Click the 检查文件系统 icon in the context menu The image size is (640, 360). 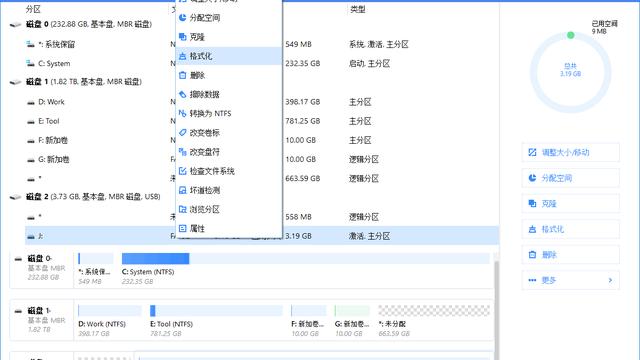pos(182,171)
